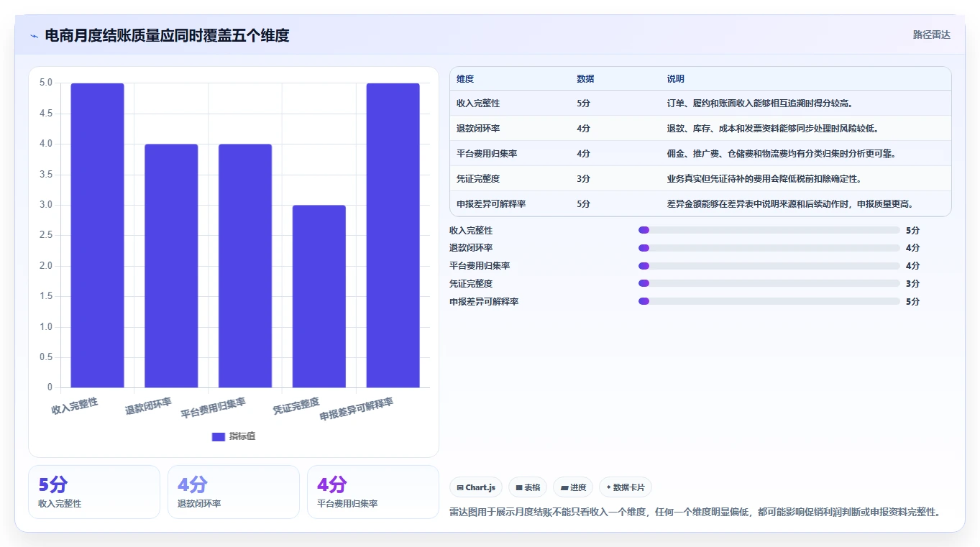Click the 退款闭环率 bar in the chart
The height and width of the screenshot is (547, 980).
click(171, 266)
